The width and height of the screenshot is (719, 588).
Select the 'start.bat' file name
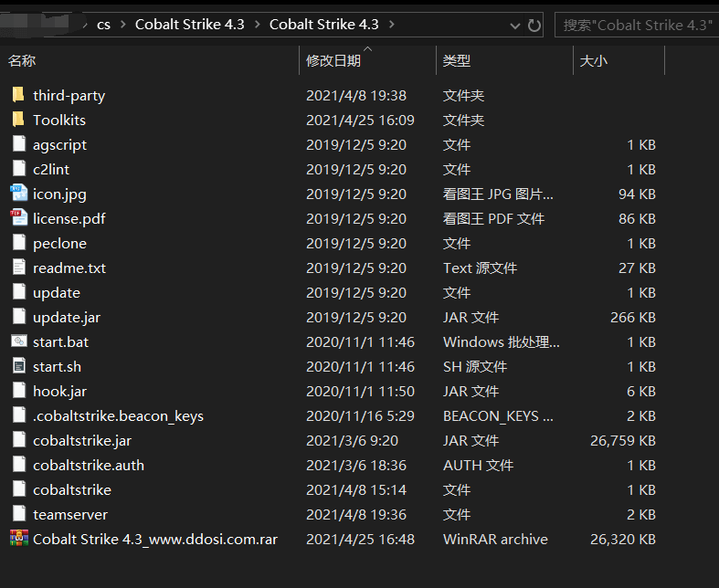[x=61, y=341]
